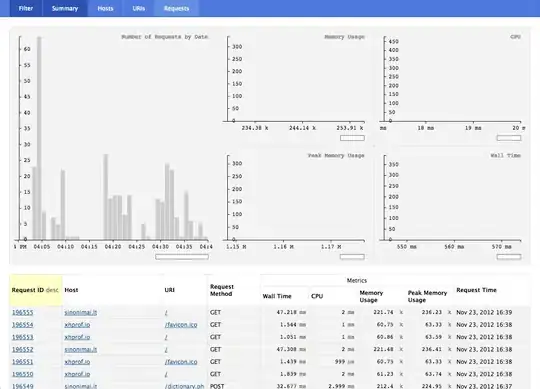This screenshot has width=540, height=389.
Task: Click the tallest bar in requests chart
Action: pos(39,138)
